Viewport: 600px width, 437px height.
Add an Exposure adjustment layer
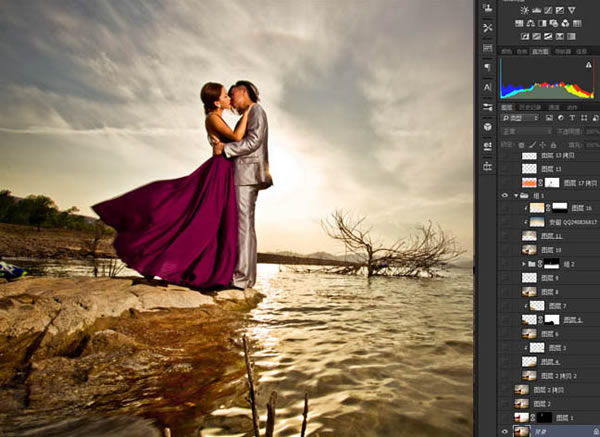[560, 10]
